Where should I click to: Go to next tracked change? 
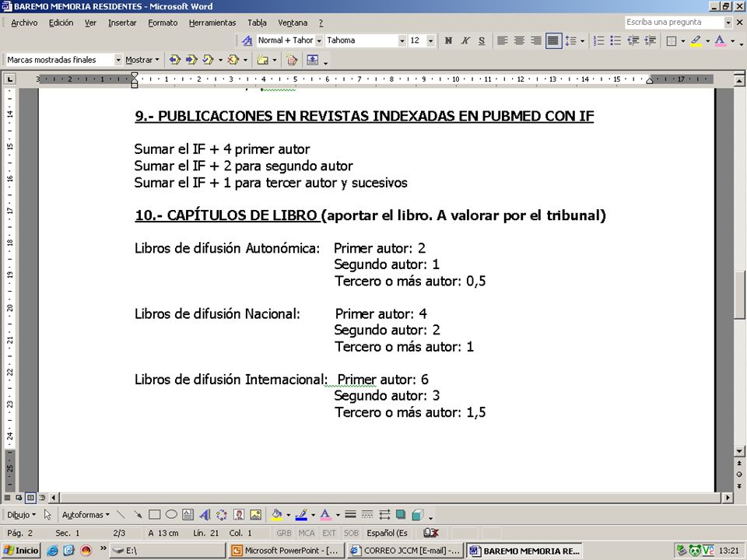pyautogui.click(x=191, y=60)
